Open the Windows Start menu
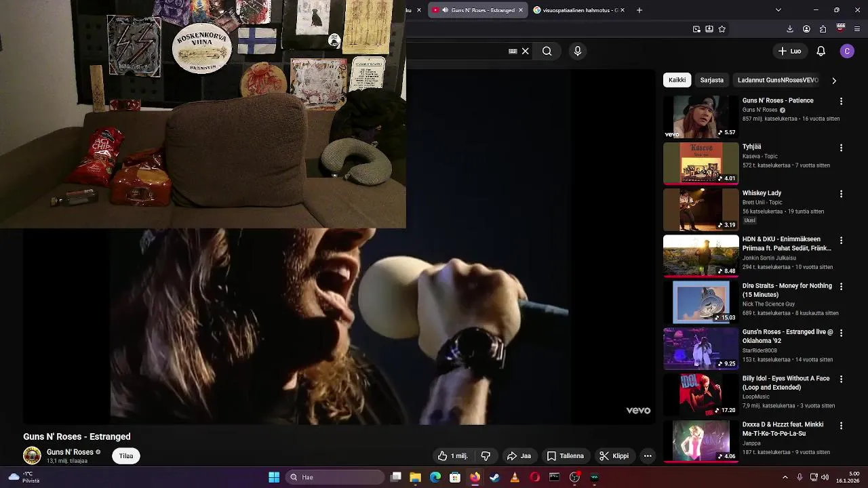The image size is (868, 488). (x=274, y=477)
